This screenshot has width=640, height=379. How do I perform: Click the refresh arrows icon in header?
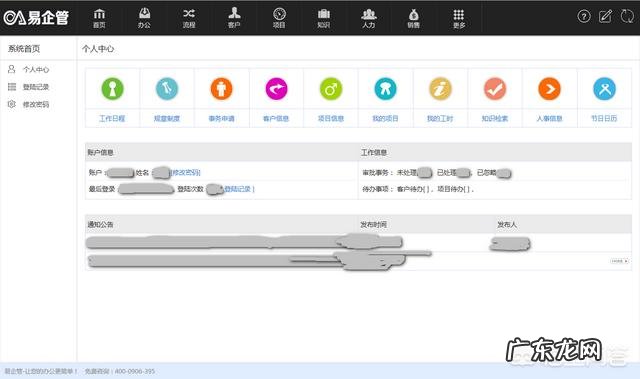pos(627,16)
